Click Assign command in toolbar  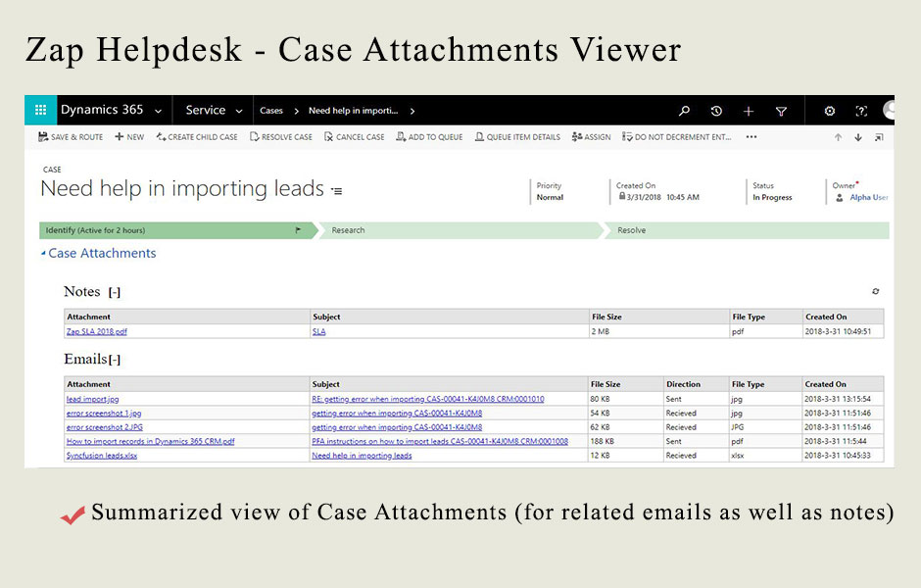(x=592, y=137)
